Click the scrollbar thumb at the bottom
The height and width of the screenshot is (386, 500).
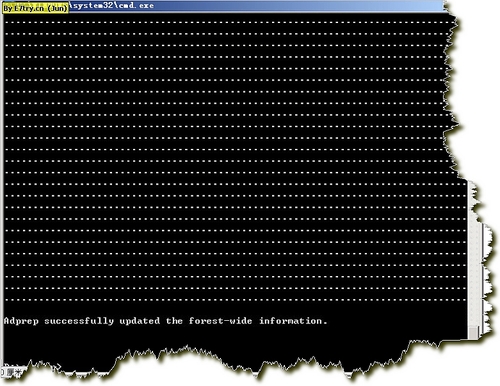[473, 333]
